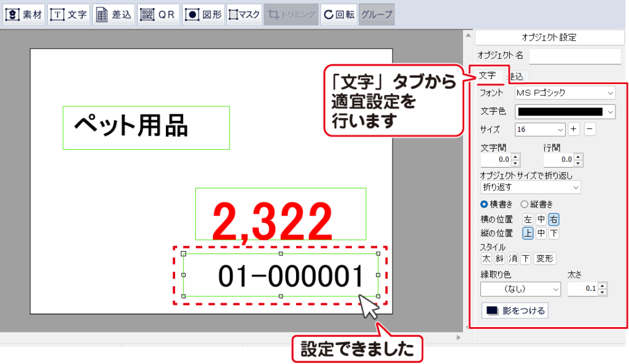This screenshot has width=629, height=364.
Task: Select the 文字 text tool
Action: [69, 15]
